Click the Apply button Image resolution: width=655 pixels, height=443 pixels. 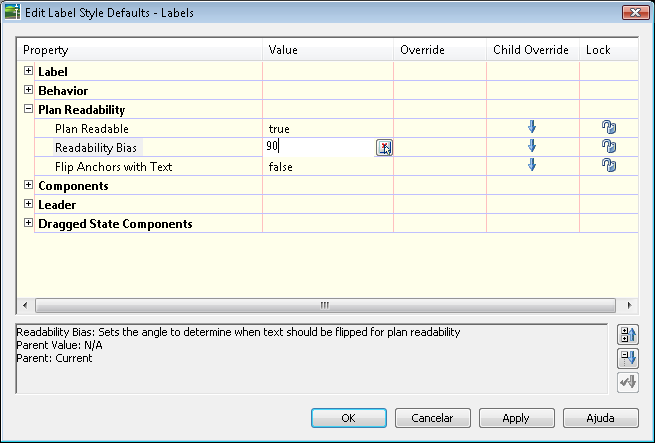(x=517, y=418)
